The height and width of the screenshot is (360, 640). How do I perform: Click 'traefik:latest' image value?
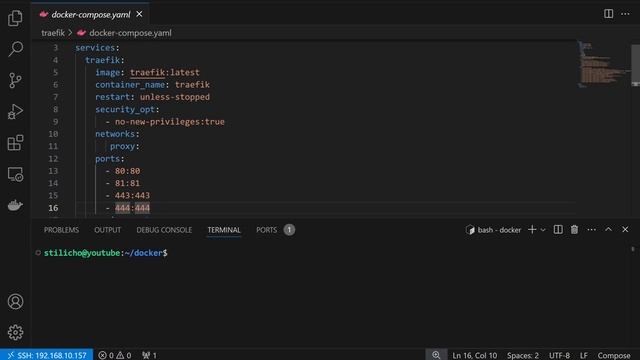pos(165,72)
